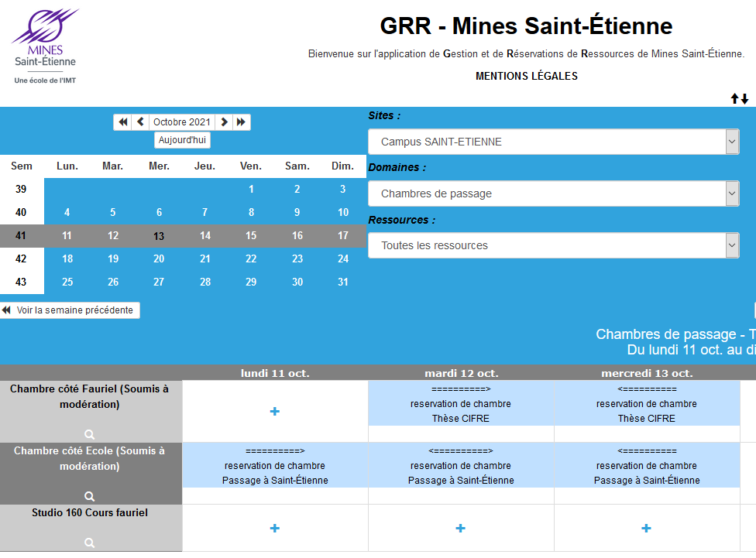This screenshot has height=558, width=756.
Task: Select October 16 in the calendar
Action: pyautogui.click(x=297, y=235)
